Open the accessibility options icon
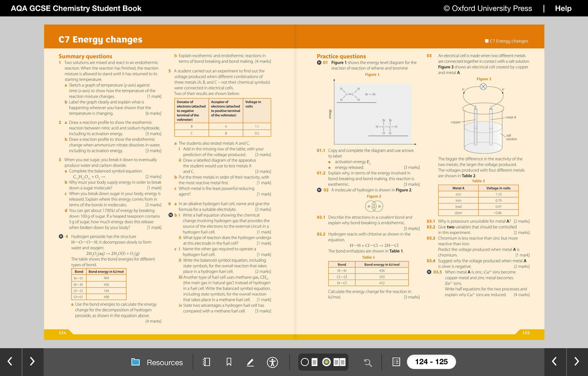Screen dimensions: 588x376 (x=272, y=362)
